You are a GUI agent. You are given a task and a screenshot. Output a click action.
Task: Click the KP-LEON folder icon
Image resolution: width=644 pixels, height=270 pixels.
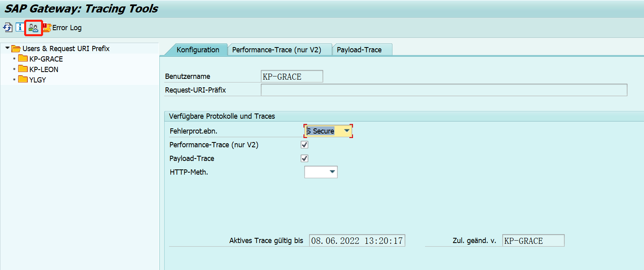[x=23, y=69]
